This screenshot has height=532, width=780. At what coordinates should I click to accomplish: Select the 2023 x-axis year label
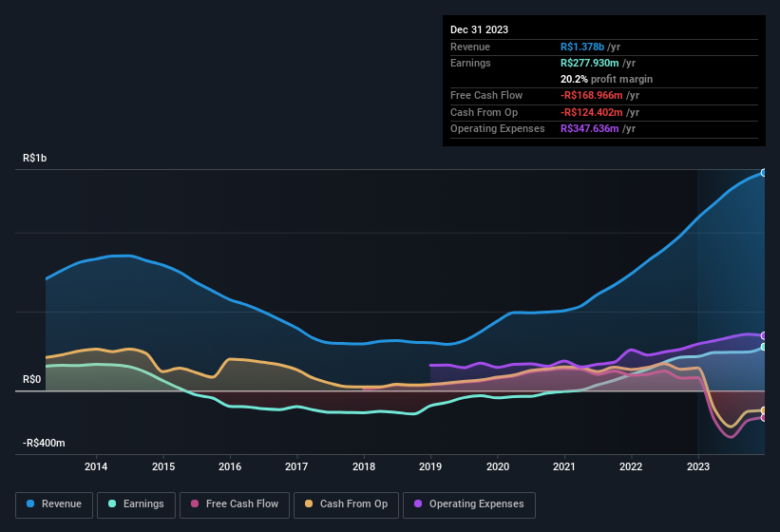click(698, 466)
